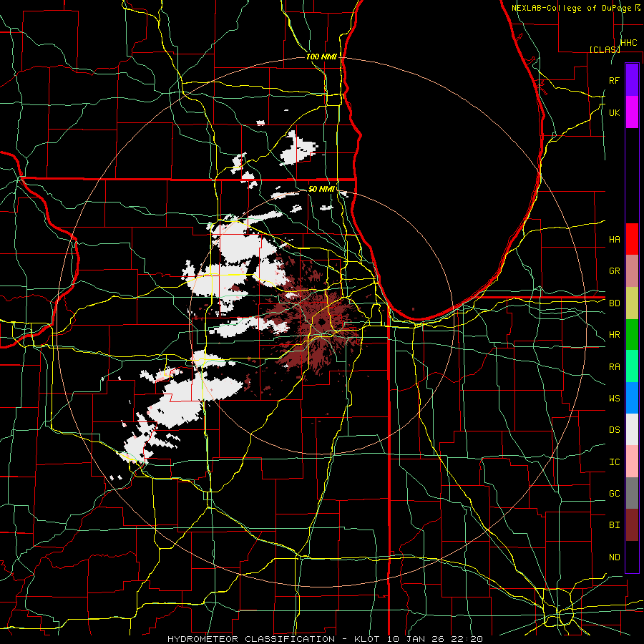Click the blue WS legend swatch
Screen dimensions: 644x644
[x=632, y=398]
